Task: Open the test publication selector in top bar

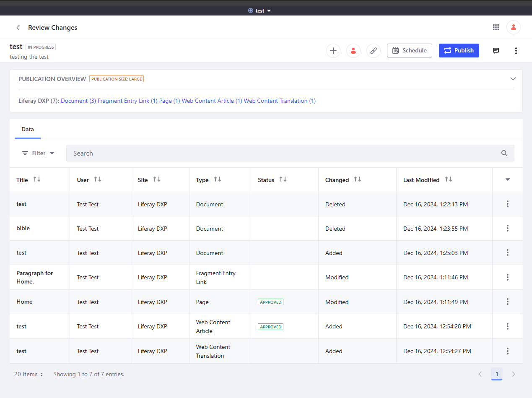Action: [x=260, y=11]
